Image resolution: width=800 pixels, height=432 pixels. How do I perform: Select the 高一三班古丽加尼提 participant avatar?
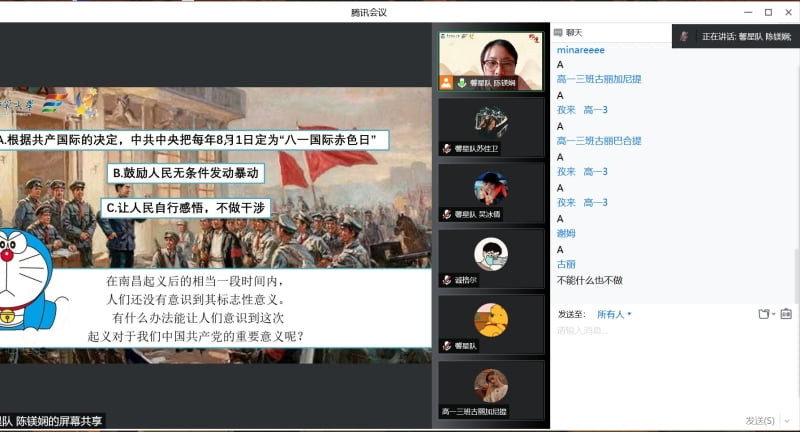coord(491,386)
